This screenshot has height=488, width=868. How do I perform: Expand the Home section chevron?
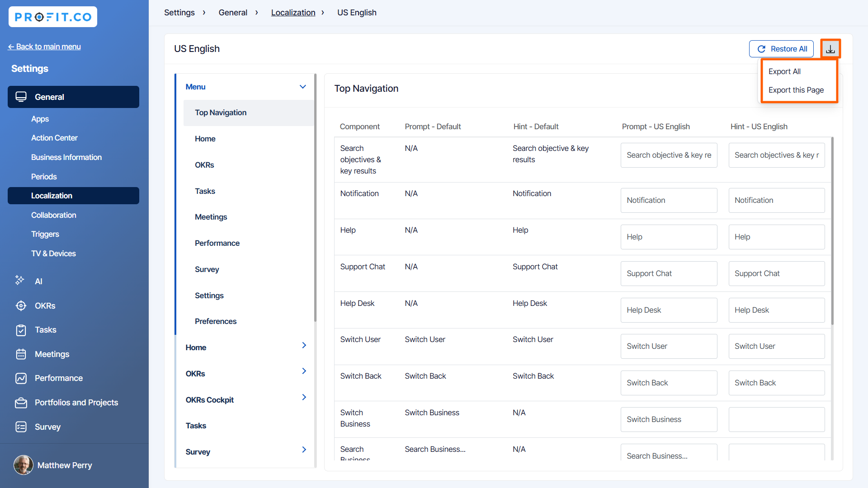304,345
